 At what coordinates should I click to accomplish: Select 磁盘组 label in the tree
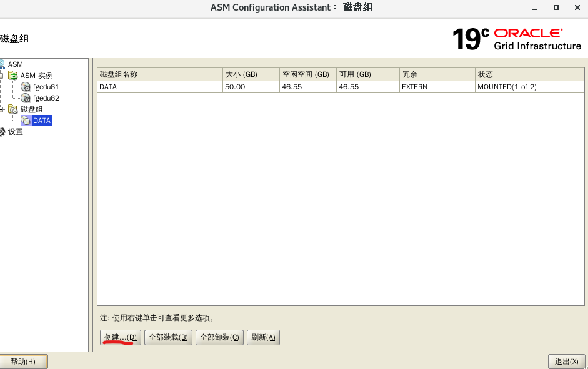point(31,109)
